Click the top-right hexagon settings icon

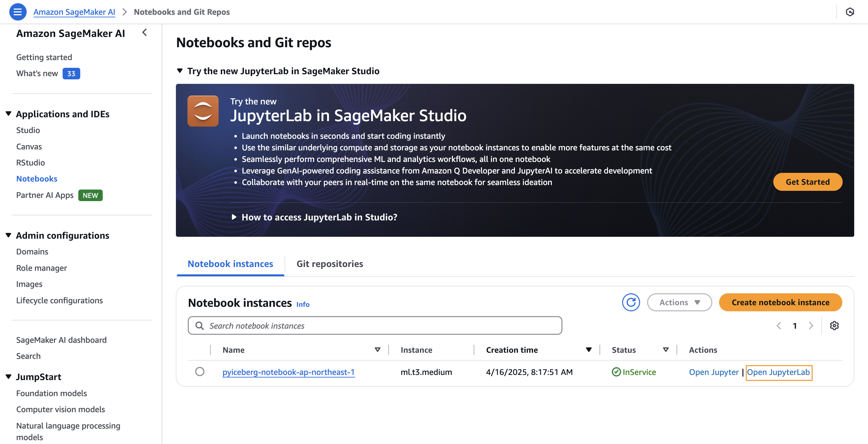849,12
